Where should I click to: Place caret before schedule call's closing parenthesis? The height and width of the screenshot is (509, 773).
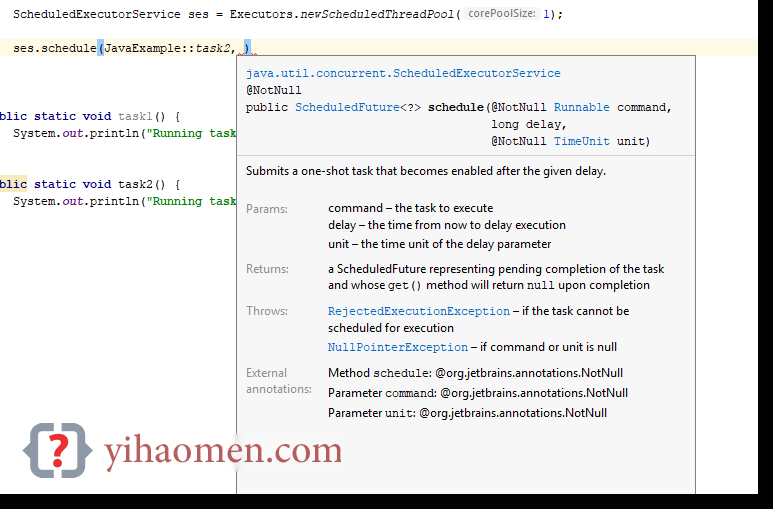tap(245, 48)
